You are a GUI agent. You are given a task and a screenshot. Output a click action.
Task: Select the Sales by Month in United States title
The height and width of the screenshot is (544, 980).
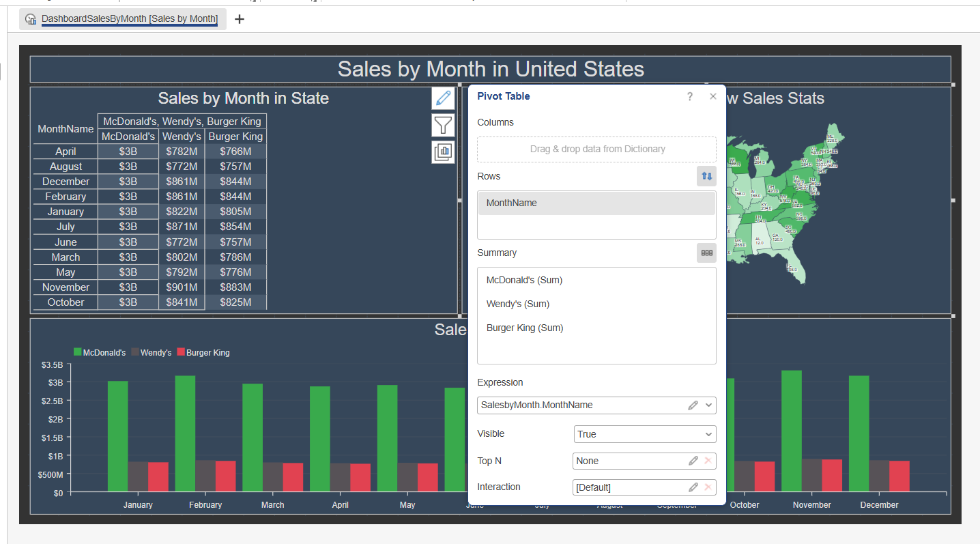coord(491,69)
